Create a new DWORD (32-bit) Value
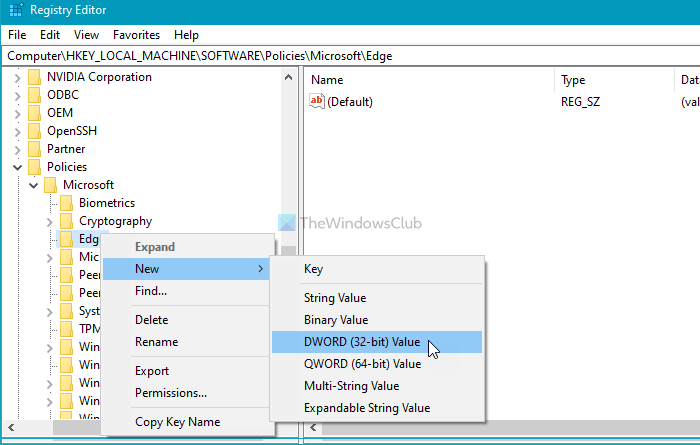This screenshot has width=700, height=445. tap(377, 342)
